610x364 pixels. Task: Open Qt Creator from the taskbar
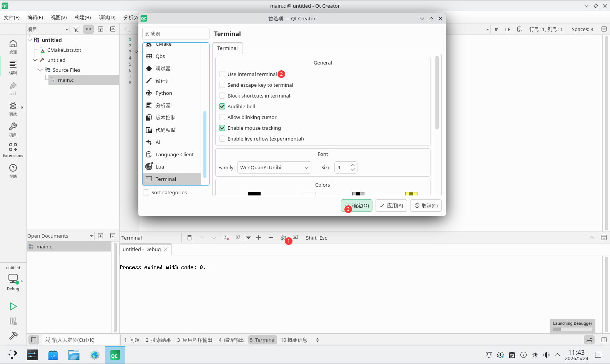pyautogui.click(x=115, y=355)
